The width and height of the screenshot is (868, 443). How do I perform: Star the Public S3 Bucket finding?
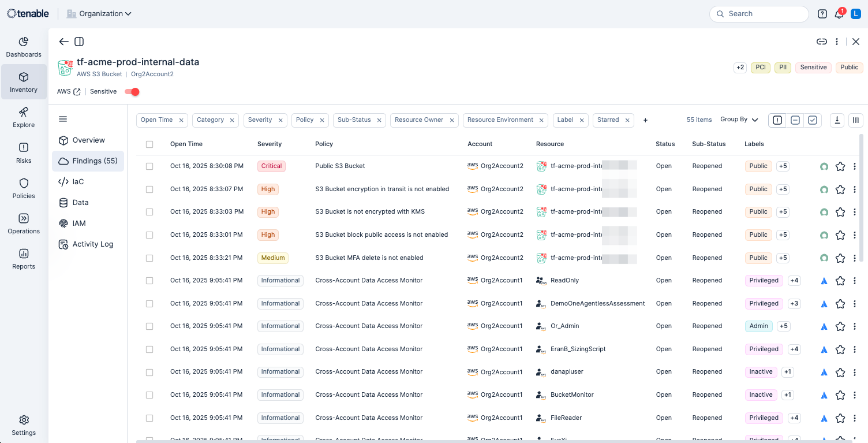pyautogui.click(x=840, y=166)
